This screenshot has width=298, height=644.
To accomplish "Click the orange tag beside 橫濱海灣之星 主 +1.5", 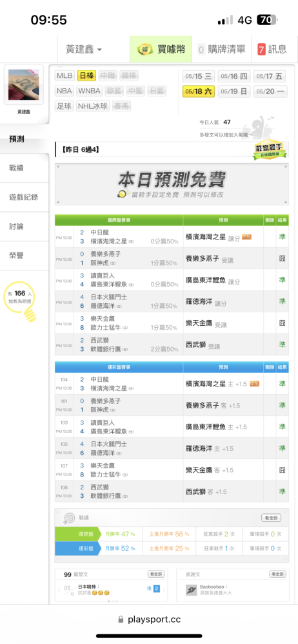I will click(x=254, y=384).
